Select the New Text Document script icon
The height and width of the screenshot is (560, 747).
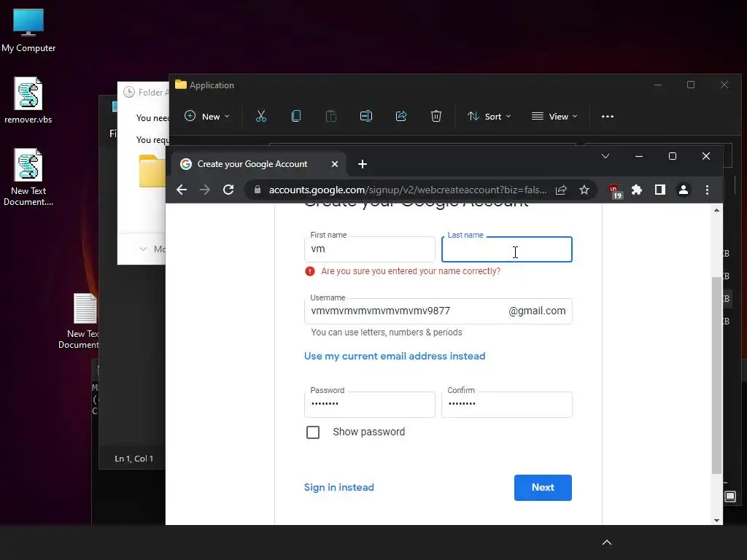point(28,177)
